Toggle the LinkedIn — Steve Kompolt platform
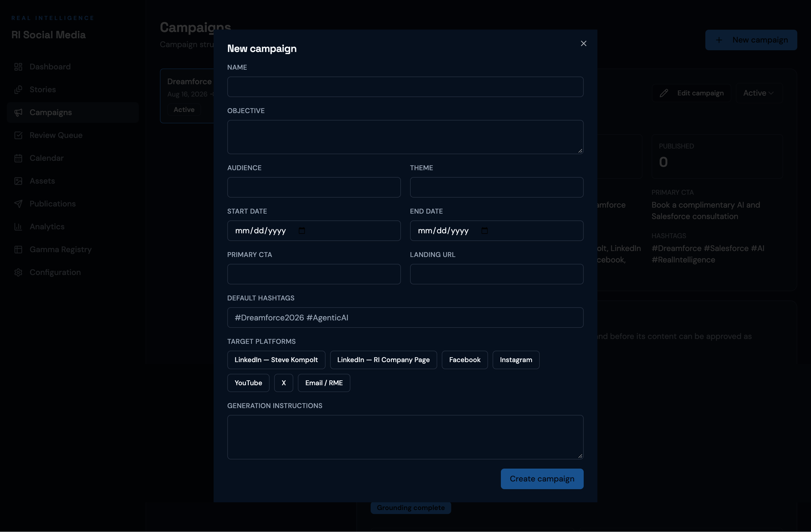 276,360
